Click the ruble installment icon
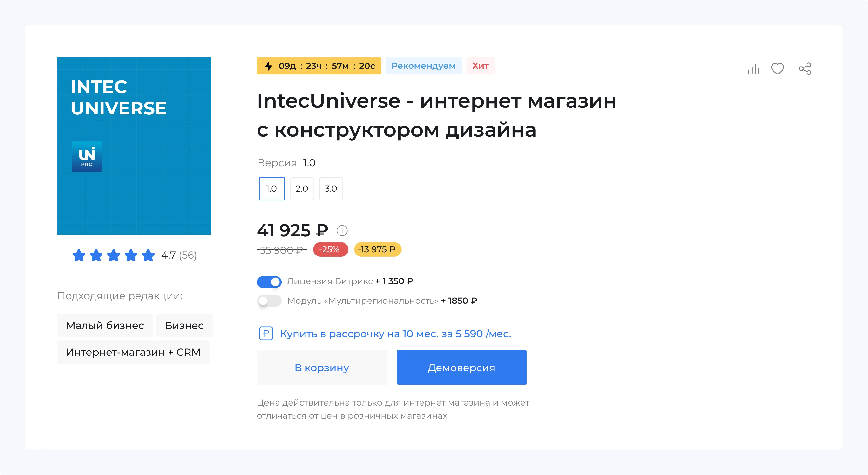The image size is (868, 475). click(266, 334)
